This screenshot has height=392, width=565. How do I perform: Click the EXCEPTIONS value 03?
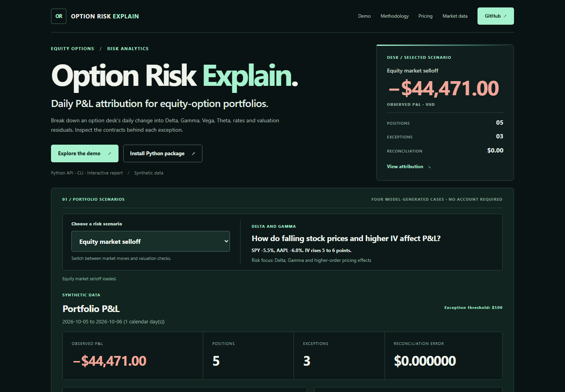click(x=499, y=136)
